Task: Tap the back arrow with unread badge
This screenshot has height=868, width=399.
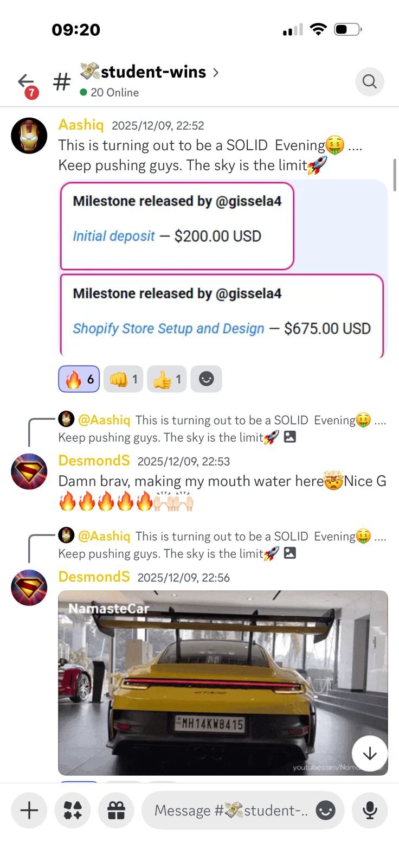Action: 26,83
